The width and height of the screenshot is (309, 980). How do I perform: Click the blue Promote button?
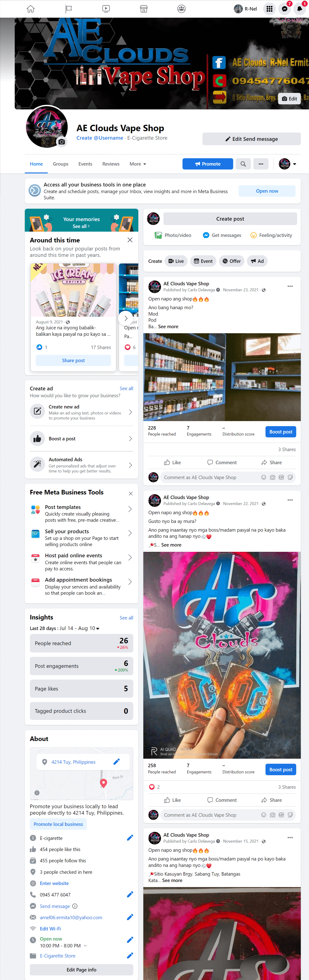pos(207,164)
